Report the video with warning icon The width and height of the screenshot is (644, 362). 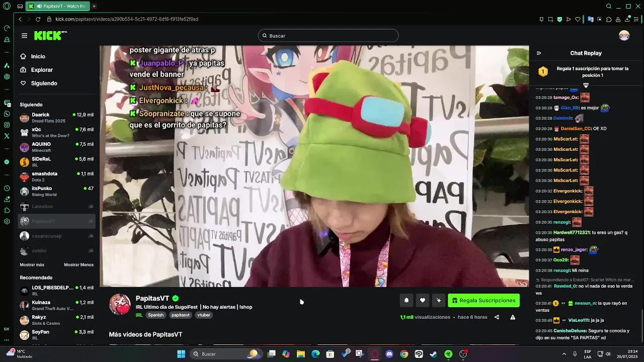[513, 317]
